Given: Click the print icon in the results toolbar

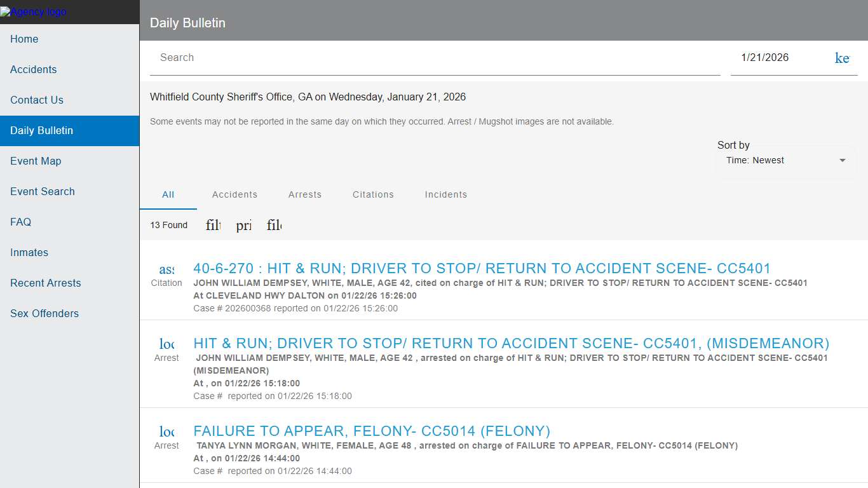Looking at the screenshot, I should pyautogui.click(x=244, y=225).
